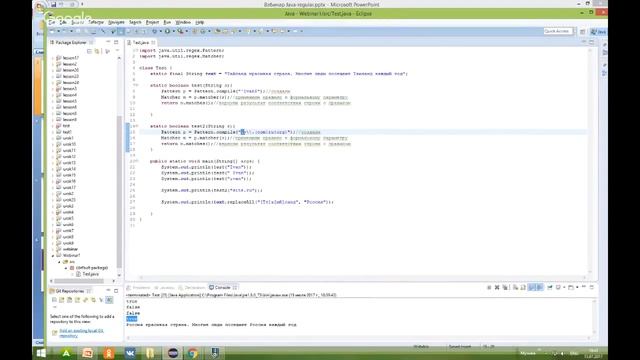The image size is (640, 360).
Task: Open Google Chrome from taskbar
Action: [193, 353]
